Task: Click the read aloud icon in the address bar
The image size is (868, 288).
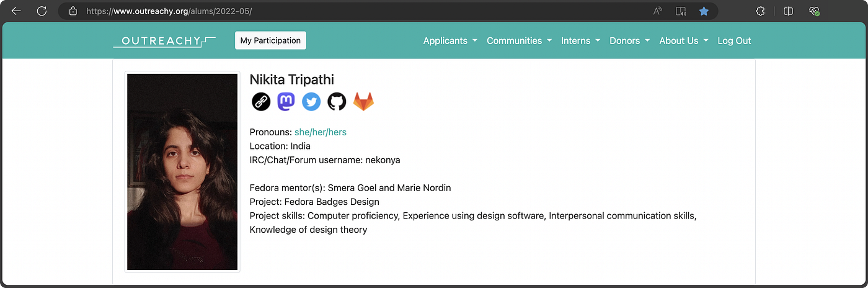Action: (658, 11)
